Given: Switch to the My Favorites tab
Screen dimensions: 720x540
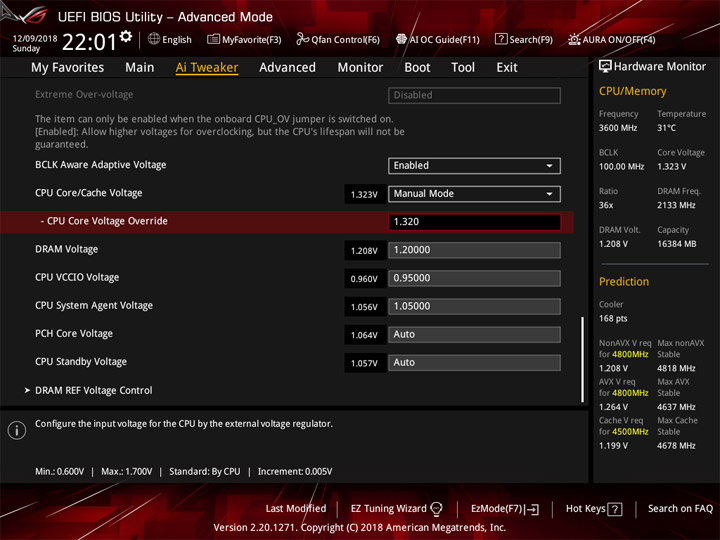Looking at the screenshot, I should [x=68, y=68].
